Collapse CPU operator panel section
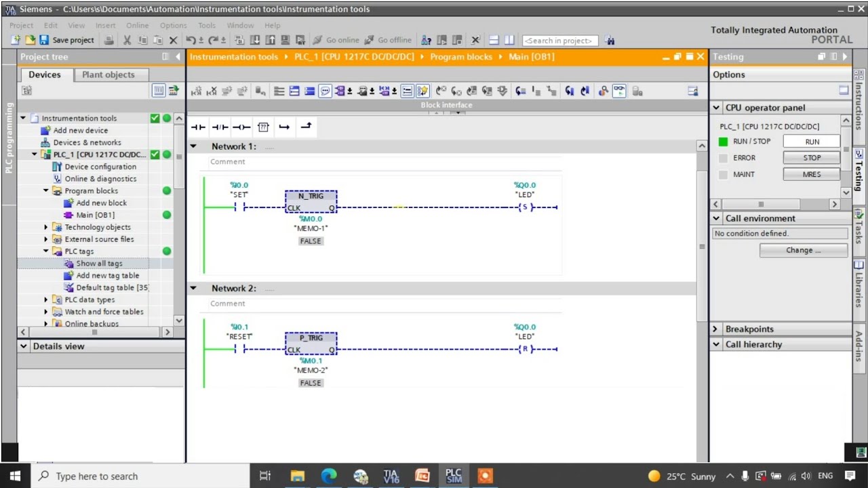 point(716,108)
